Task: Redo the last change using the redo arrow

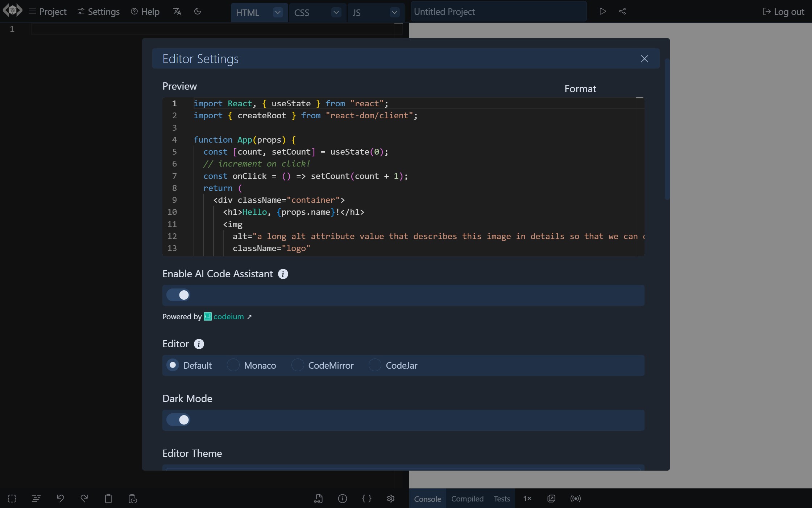Action: tap(84, 499)
